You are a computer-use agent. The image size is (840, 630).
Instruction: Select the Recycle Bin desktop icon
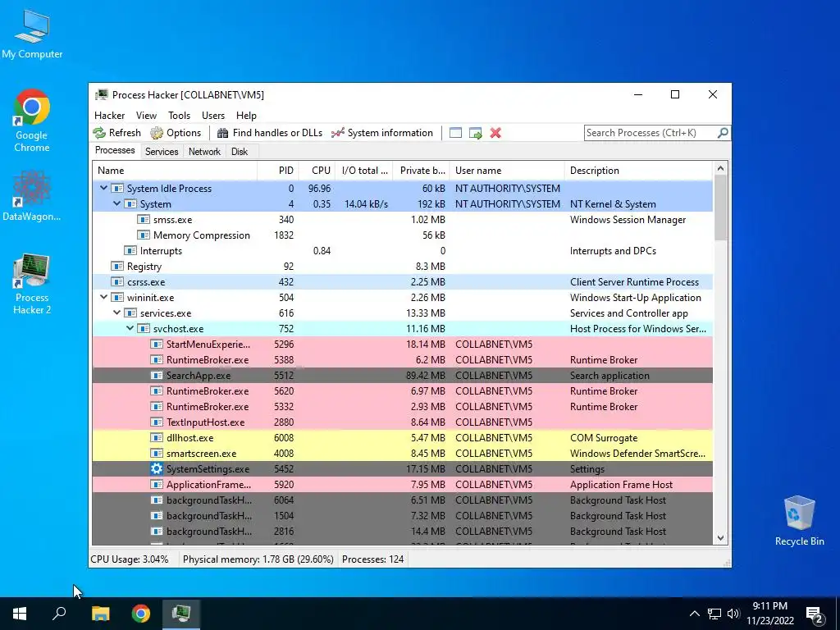(799, 521)
